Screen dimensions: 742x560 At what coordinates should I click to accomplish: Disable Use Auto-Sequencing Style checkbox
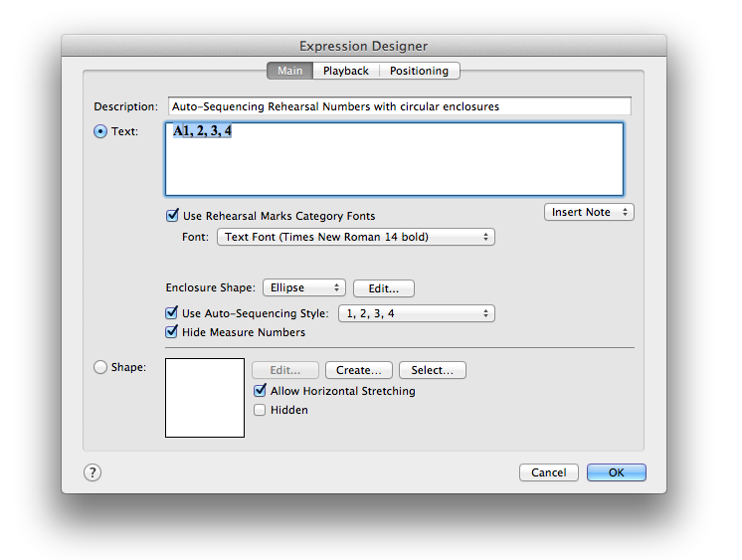(x=172, y=313)
